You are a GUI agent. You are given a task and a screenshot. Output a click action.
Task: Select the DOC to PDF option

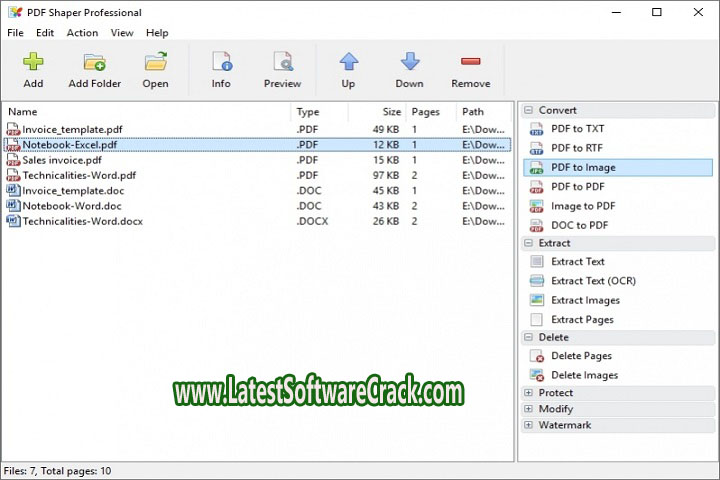coord(579,225)
